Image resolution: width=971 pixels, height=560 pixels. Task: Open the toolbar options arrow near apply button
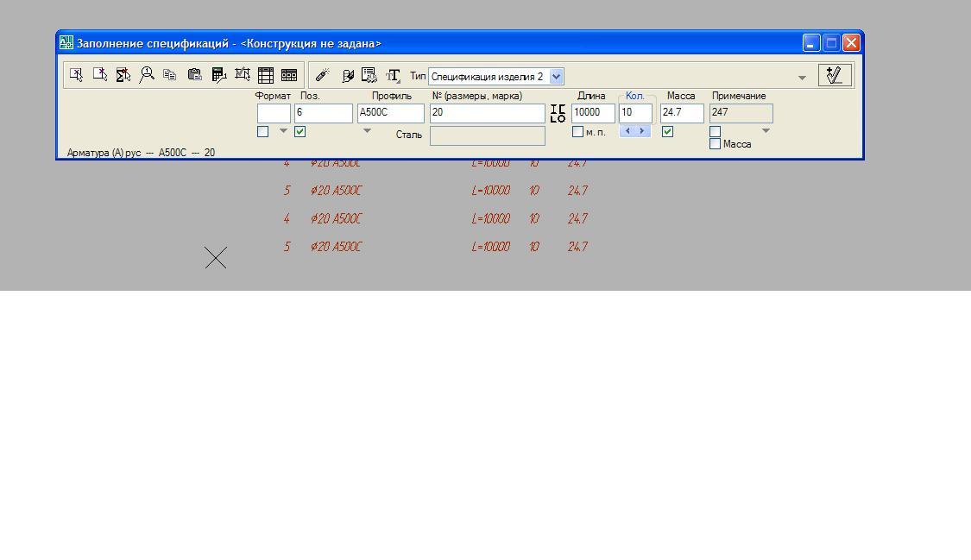pos(802,78)
